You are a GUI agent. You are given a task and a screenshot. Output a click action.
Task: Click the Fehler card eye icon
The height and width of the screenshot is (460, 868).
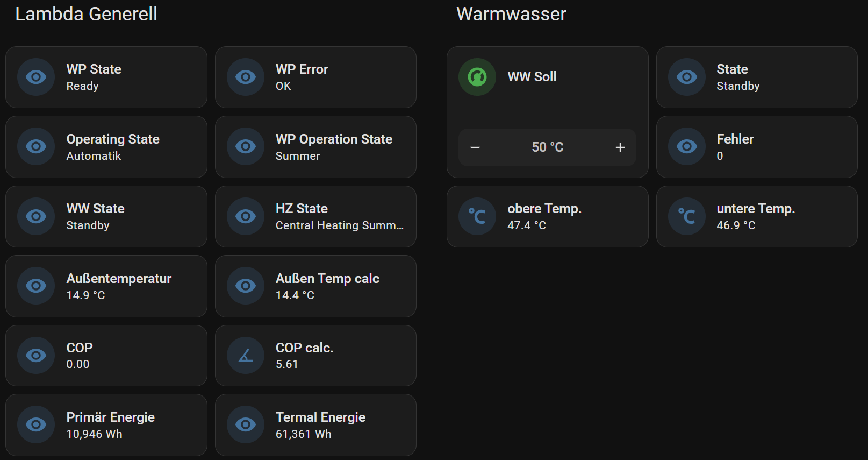tap(686, 146)
